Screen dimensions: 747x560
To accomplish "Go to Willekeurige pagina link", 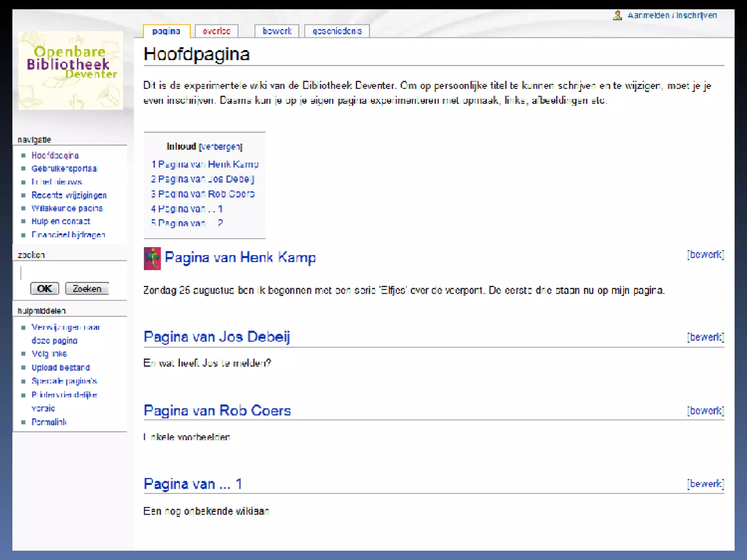I will coord(67,208).
